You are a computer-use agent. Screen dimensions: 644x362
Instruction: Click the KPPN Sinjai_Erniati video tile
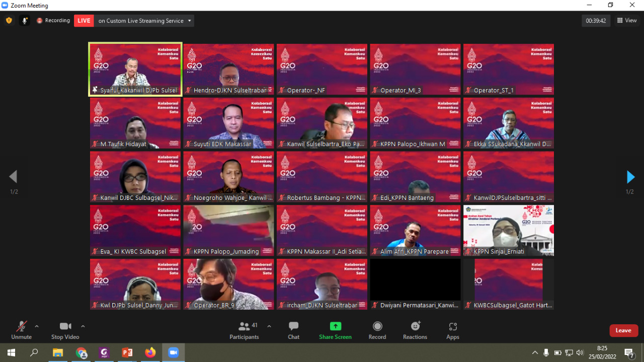click(508, 230)
